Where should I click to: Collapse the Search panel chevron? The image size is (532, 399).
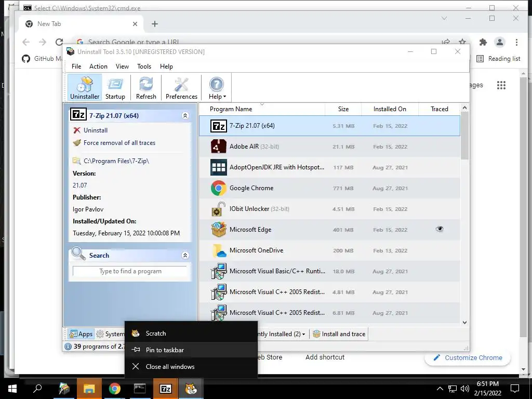185,255
